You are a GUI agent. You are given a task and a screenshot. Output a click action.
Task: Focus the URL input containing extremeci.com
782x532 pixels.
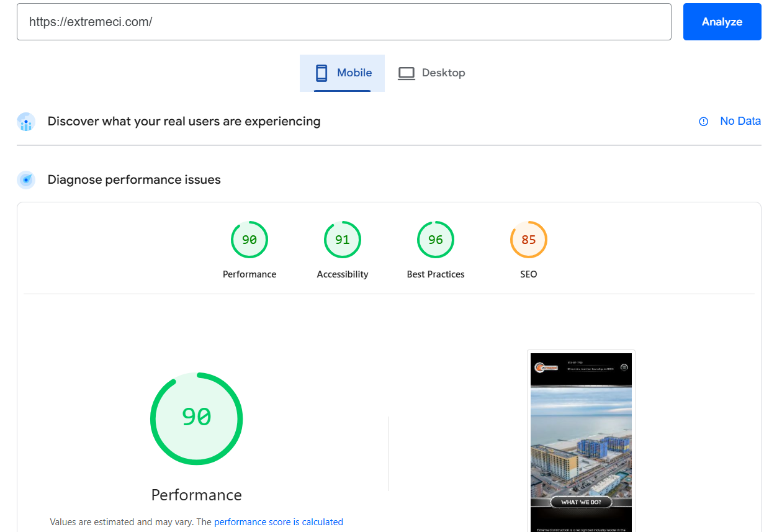click(x=344, y=22)
